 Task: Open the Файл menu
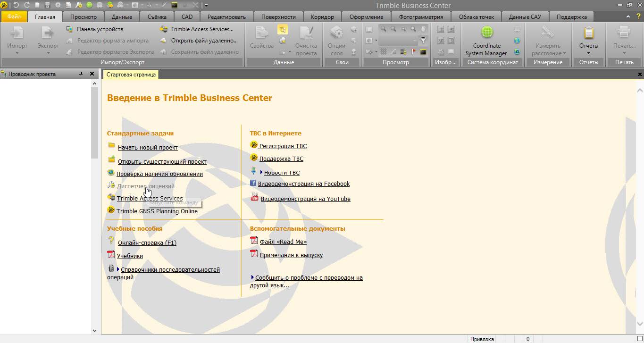tap(14, 17)
